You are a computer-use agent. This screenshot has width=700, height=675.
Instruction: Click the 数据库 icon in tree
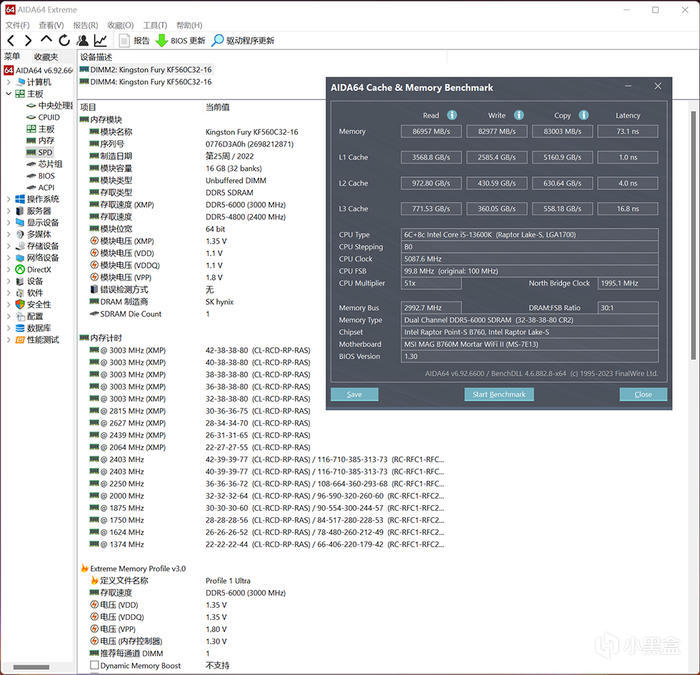click(20, 328)
